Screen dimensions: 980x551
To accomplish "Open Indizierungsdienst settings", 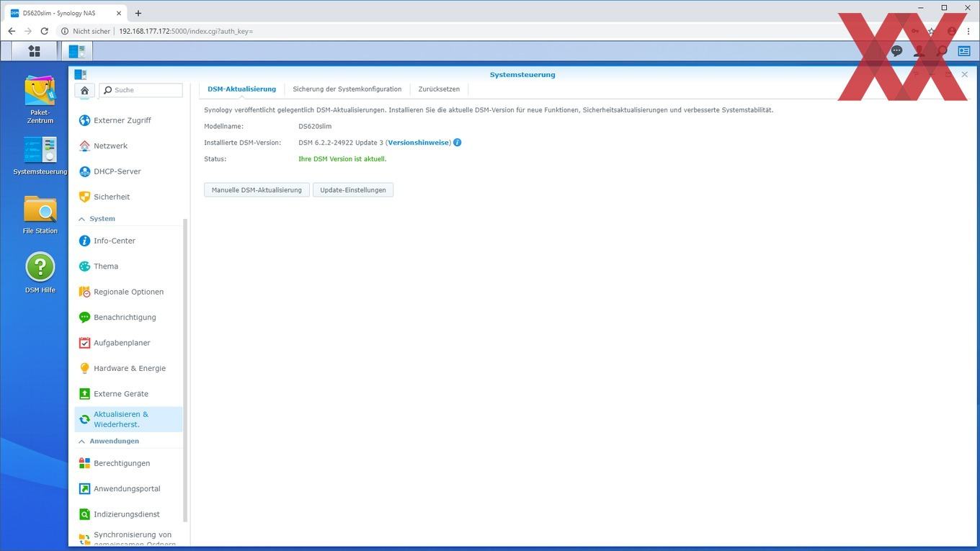I will [128, 514].
